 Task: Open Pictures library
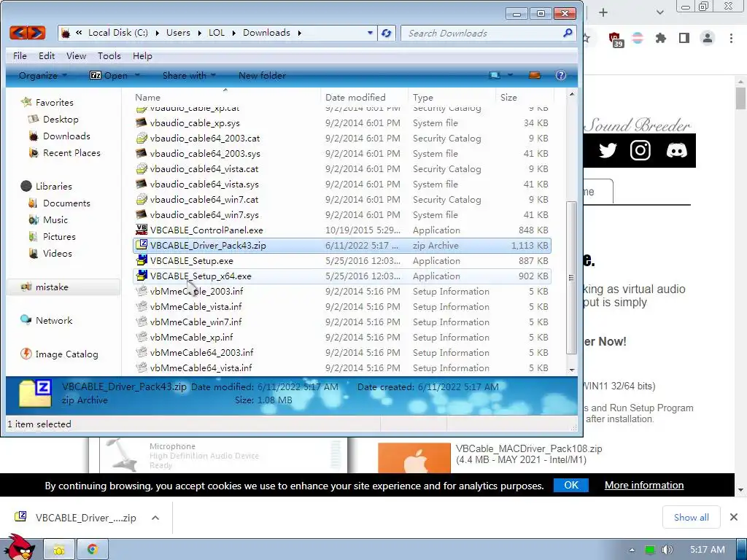[x=59, y=236]
